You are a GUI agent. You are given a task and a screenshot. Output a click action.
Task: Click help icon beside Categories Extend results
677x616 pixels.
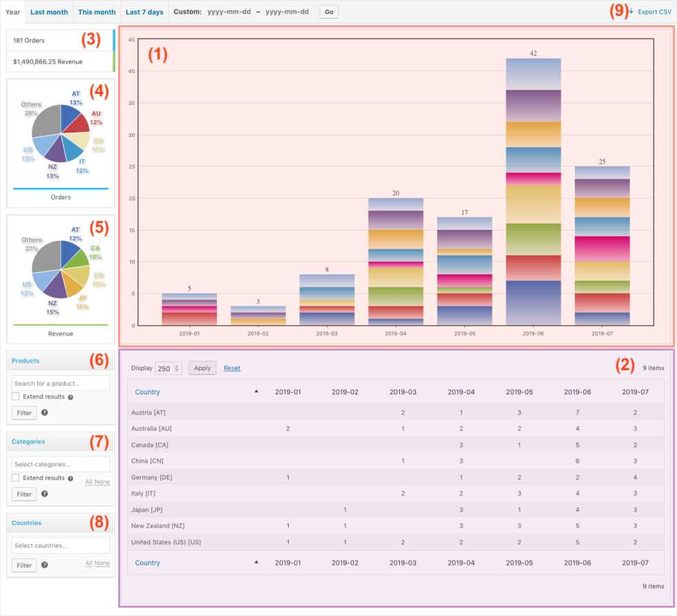coord(70,479)
